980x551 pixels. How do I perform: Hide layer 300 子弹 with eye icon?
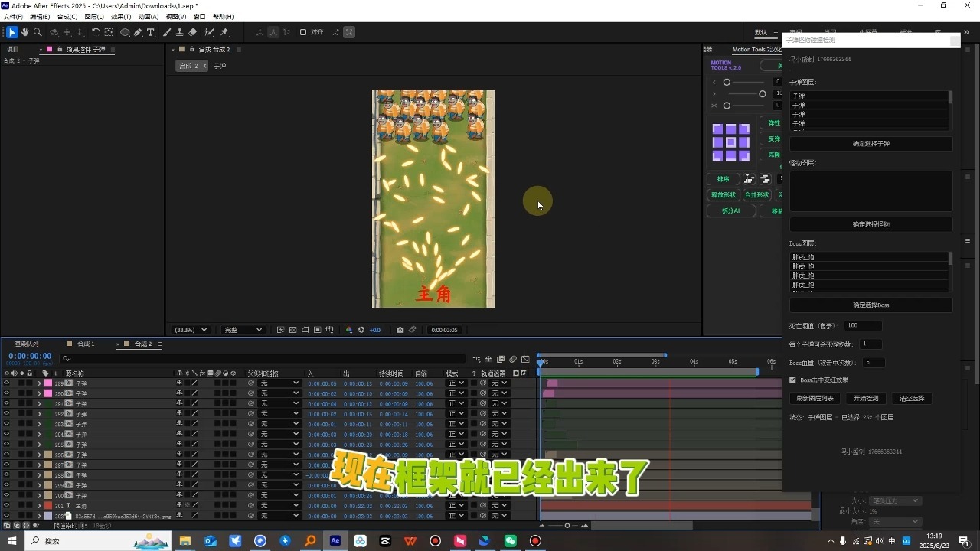[x=6, y=495]
